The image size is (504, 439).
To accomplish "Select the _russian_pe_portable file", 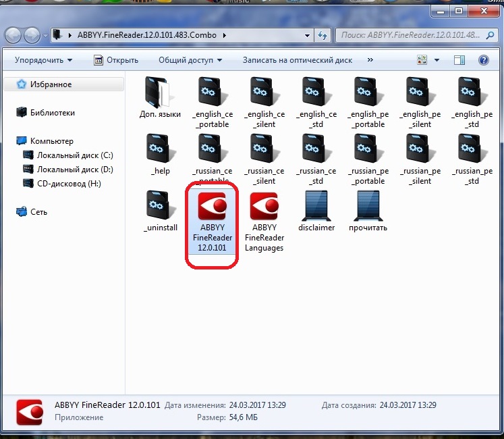I will [x=368, y=159].
